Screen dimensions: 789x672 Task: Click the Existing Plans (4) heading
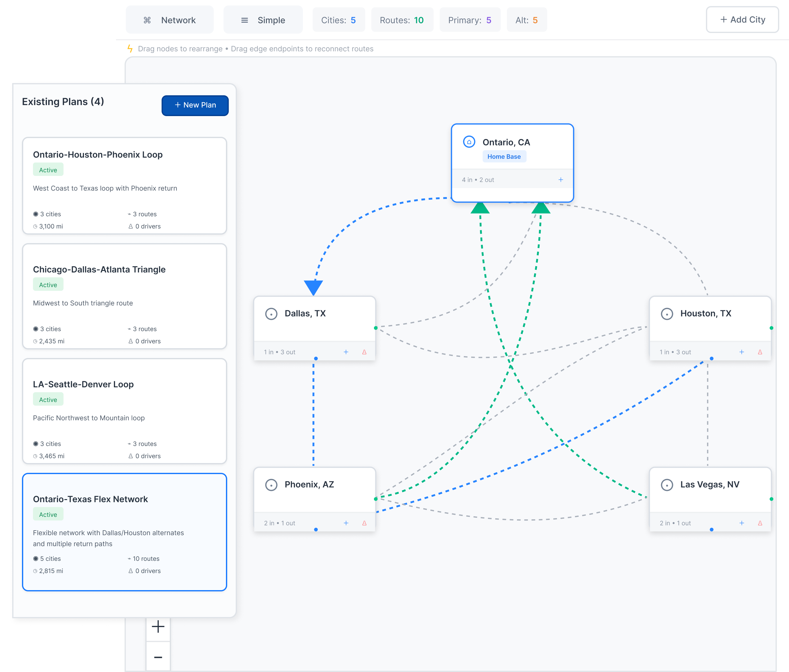[63, 102]
